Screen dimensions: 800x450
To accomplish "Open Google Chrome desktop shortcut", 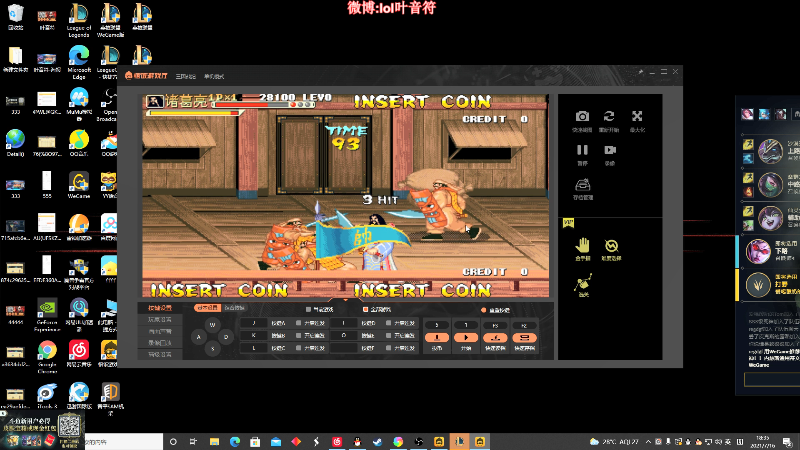I will (x=47, y=357).
